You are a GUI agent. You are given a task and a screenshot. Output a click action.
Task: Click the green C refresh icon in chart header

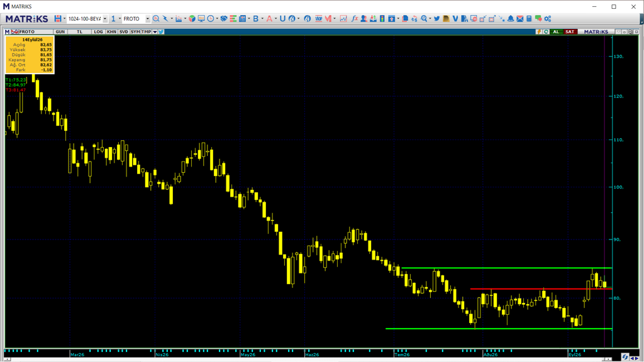547,31
